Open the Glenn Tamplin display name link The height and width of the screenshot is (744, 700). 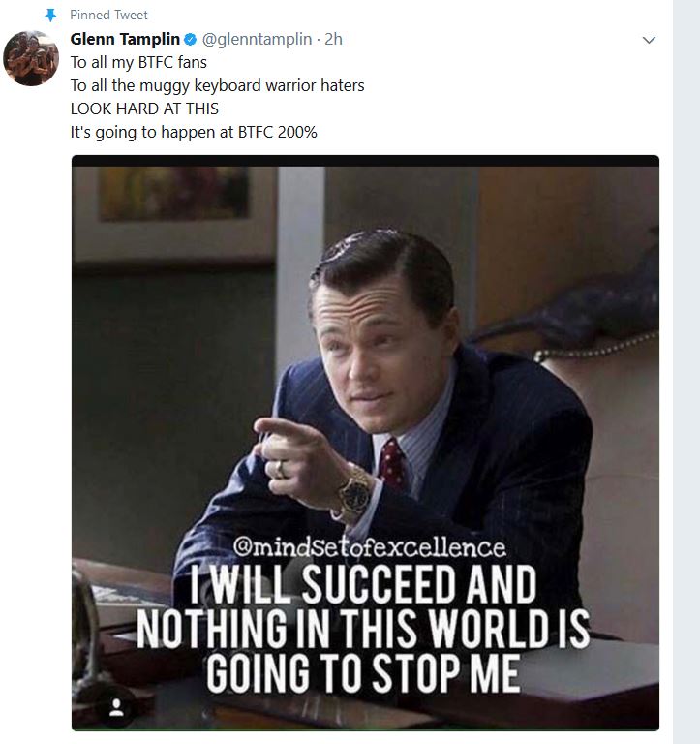(125, 39)
